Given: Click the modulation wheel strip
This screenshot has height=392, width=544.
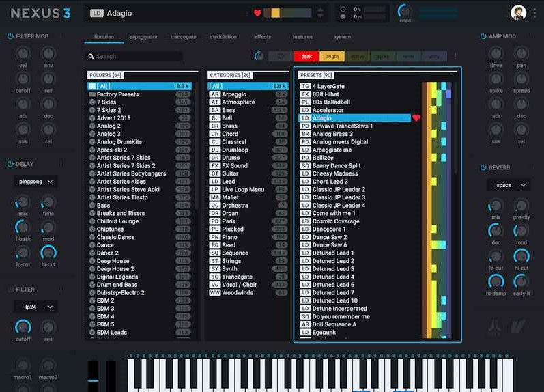Looking at the screenshot, I should click(111, 376).
